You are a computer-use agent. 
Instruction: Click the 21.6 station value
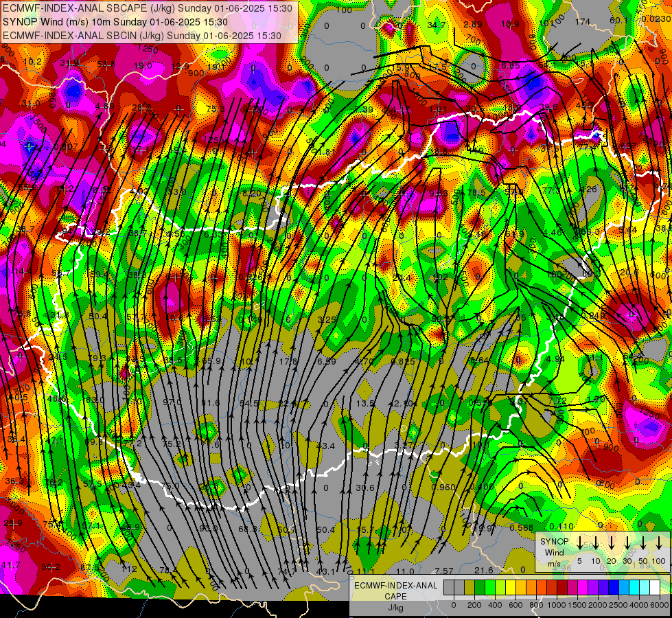tap(483, 569)
